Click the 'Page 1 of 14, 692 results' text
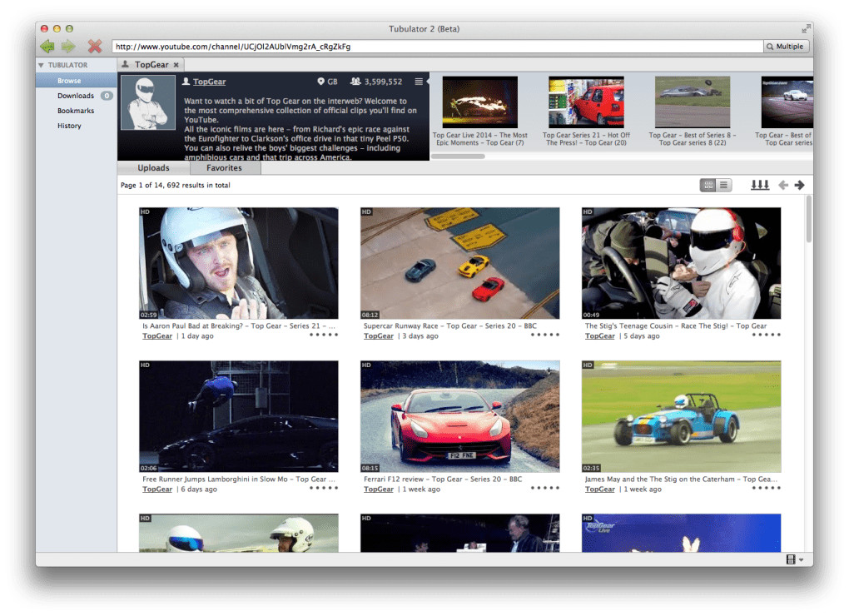Image resolution: width=849 pixels, height=616 pixels. tap(176, 185)
